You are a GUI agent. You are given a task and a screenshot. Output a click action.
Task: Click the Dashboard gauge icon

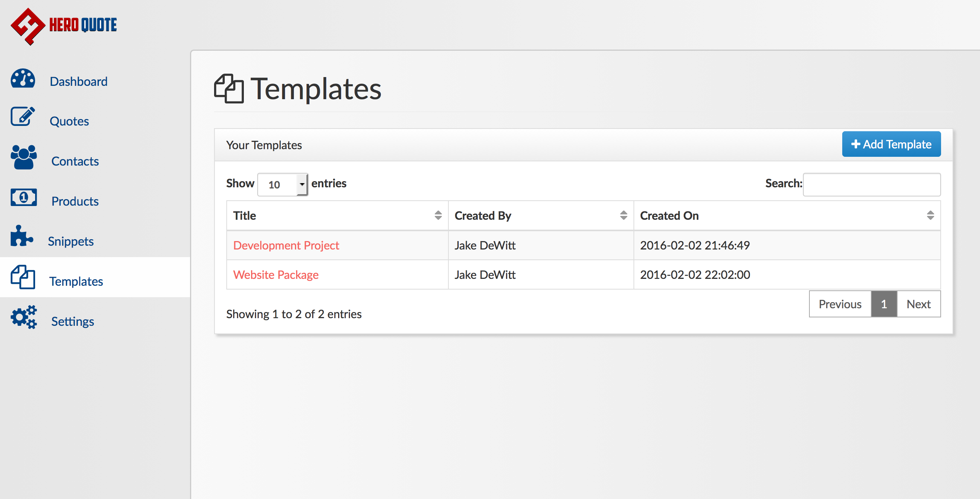23,79
